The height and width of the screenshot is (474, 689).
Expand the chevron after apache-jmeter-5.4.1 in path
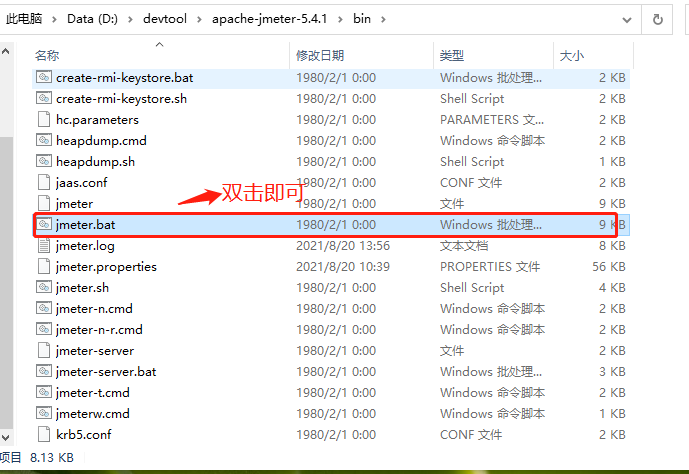pos(340,19)
